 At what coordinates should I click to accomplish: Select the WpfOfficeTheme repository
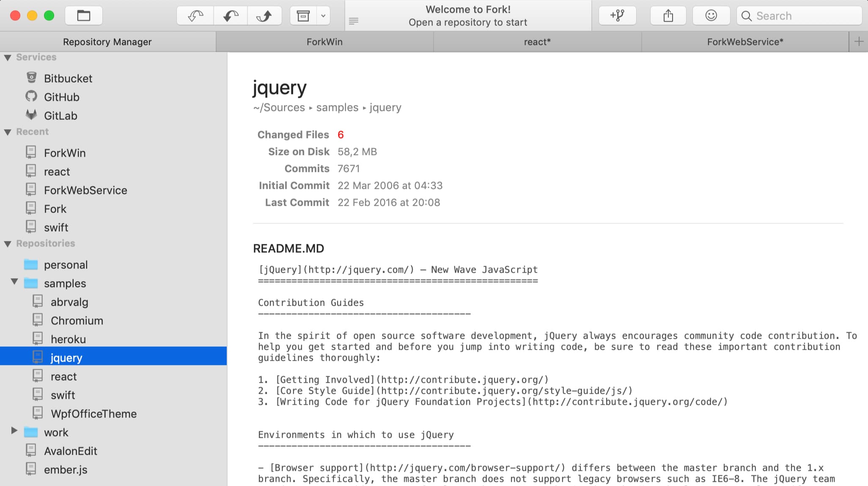(x=94, y=414)
